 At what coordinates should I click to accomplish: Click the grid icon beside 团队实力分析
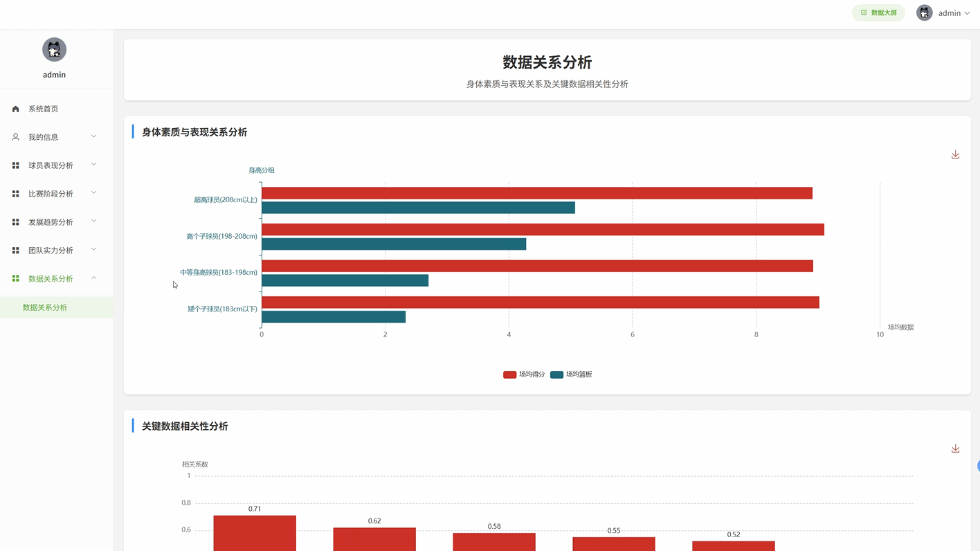tap(15, 251)
